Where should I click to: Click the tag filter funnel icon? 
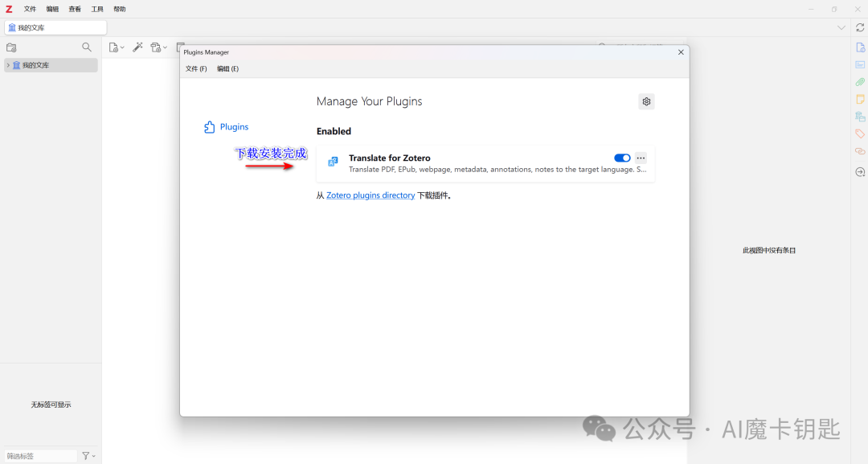pos(86,456)
